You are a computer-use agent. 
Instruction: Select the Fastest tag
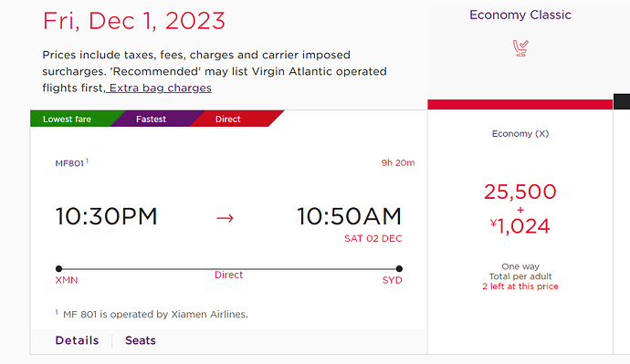point(151,120)
